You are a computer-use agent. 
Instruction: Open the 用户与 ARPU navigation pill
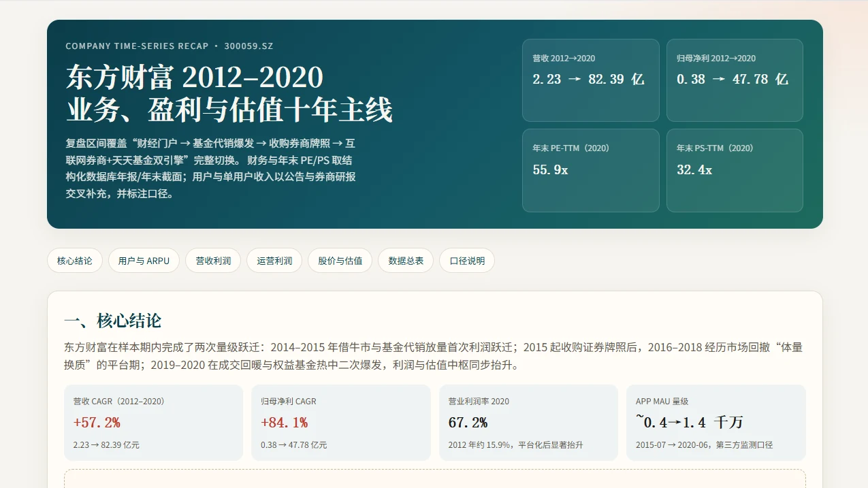point(144,261)
